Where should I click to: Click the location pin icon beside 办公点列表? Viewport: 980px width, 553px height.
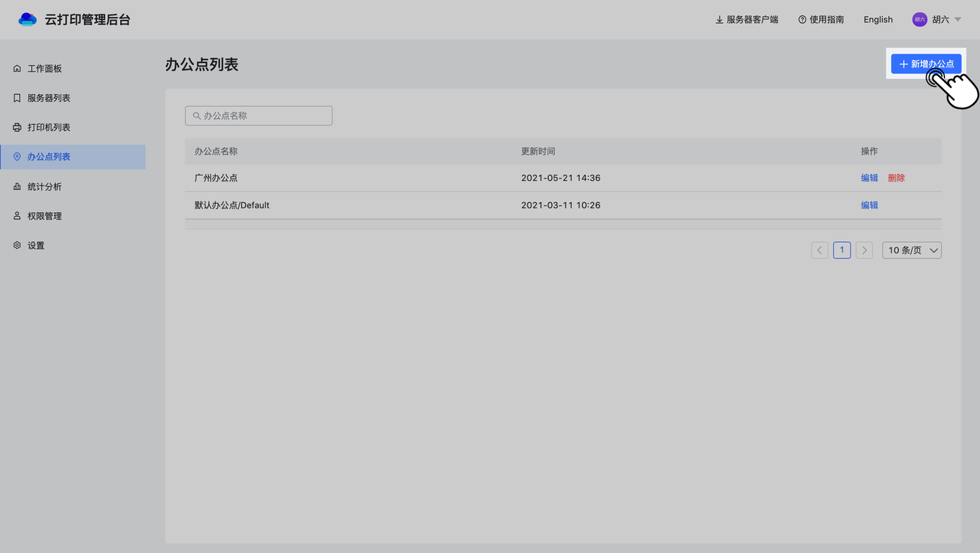click(17, 156)
